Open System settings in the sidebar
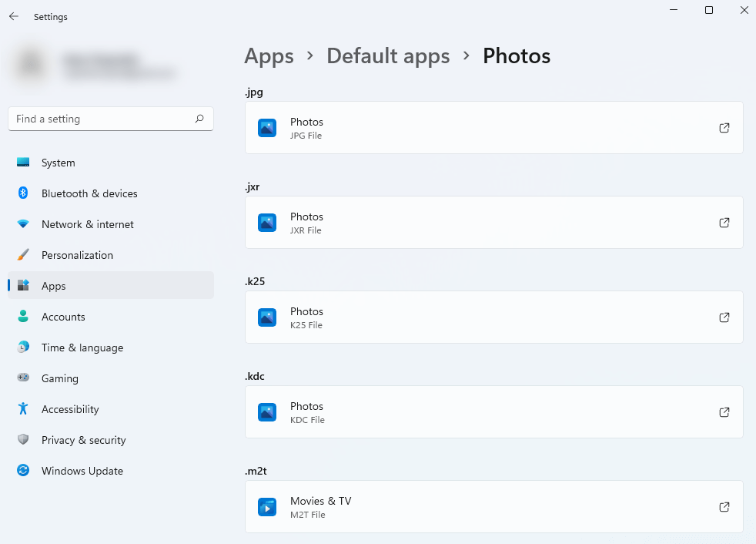This screenshot has height=544, width=756. (x=58, y=163)
